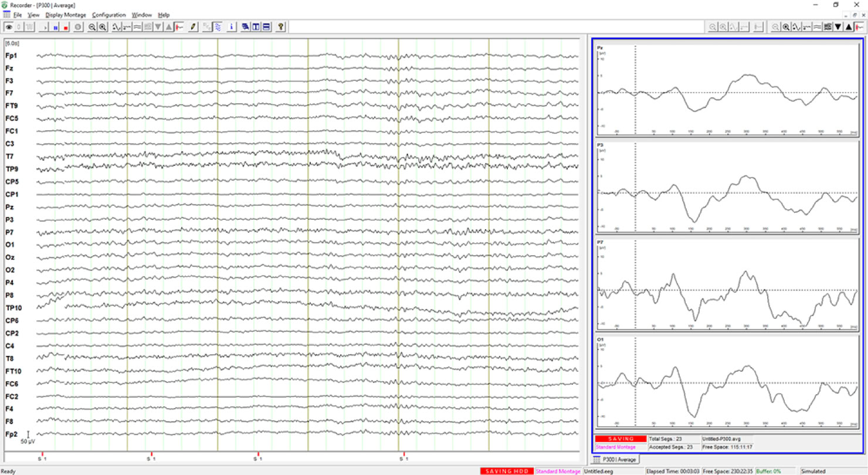The image size is (868, 475).
Task: Open the File menu
Action: click(18, 15)
